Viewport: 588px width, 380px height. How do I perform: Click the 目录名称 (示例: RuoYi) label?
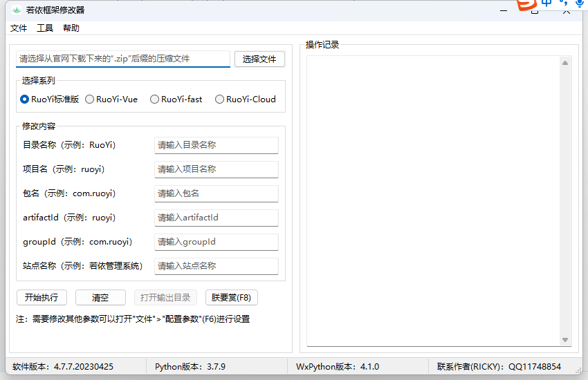tap(69, 145)
